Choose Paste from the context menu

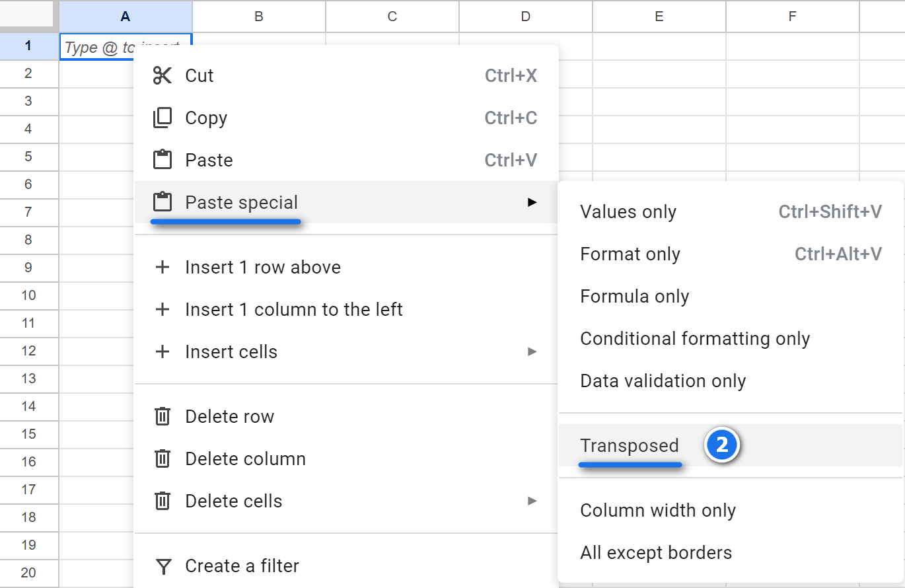coord(346,160)
